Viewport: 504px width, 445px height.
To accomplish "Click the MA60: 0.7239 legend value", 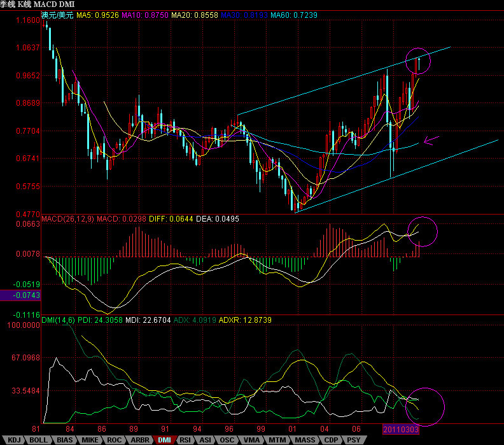I will click(x=294, y=15).
